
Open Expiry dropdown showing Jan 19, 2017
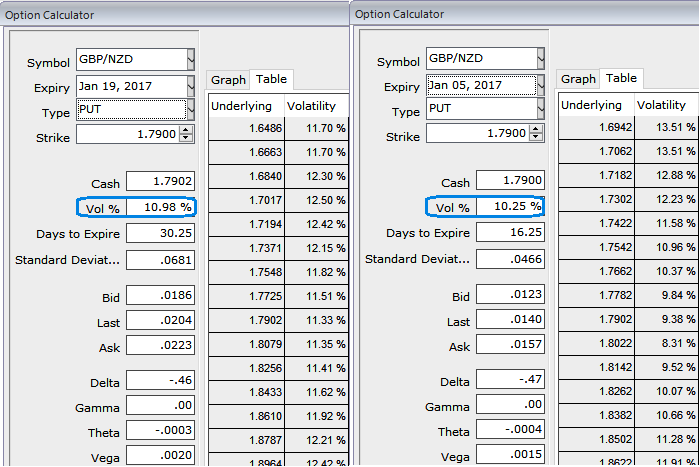(x=191, y=86)
